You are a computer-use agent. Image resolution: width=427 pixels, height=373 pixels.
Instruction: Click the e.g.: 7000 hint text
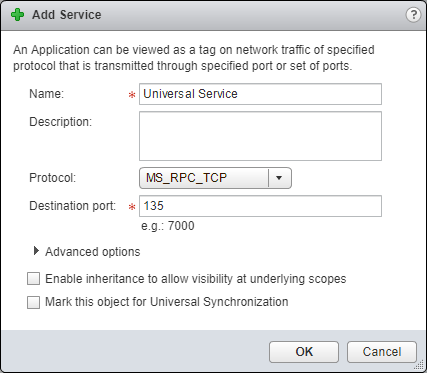[168, 226]
